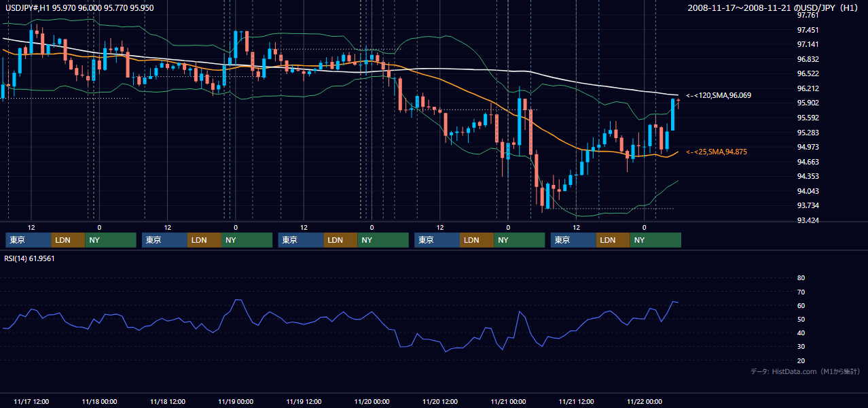Viewport: 868px width, 408px height.
Task: Select the 120 SMA label reading 96.069
Action: tap(719, 96)
